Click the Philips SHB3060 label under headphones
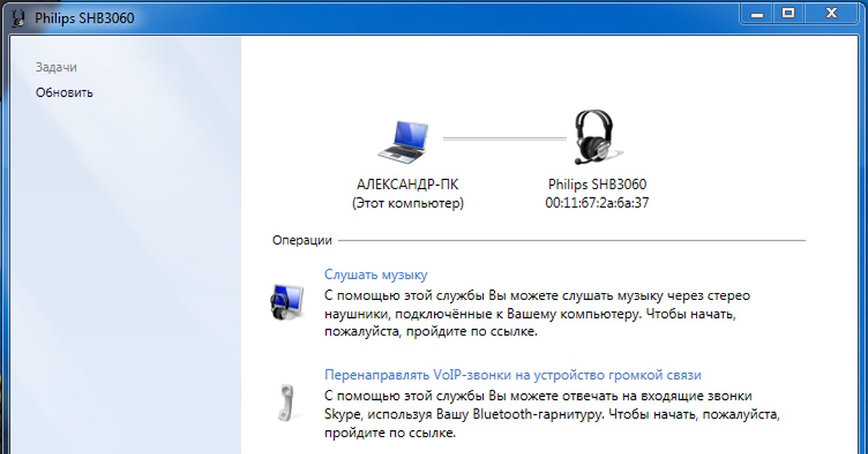 point(597,184)
